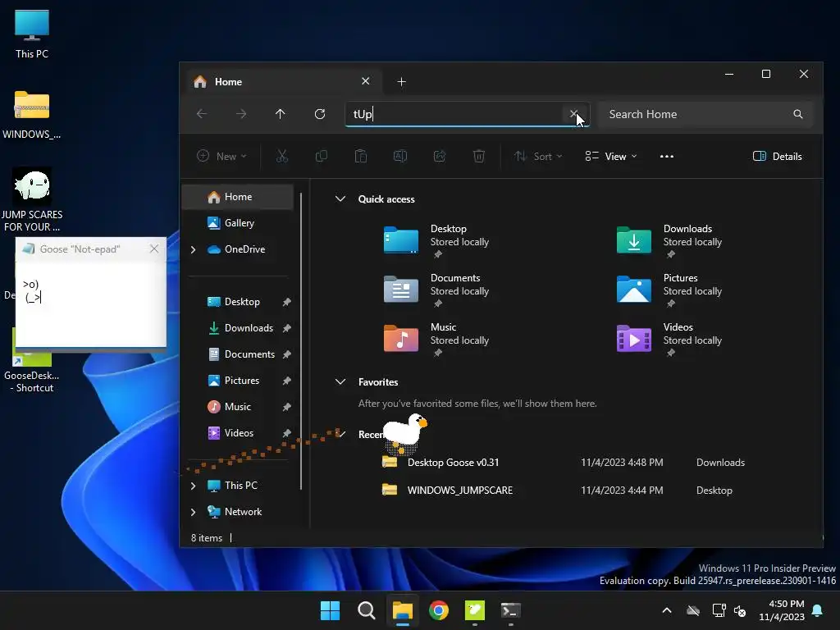The image size is (840, 630).
Task: Collapse the Quick access section
Action: pos(340,199)
